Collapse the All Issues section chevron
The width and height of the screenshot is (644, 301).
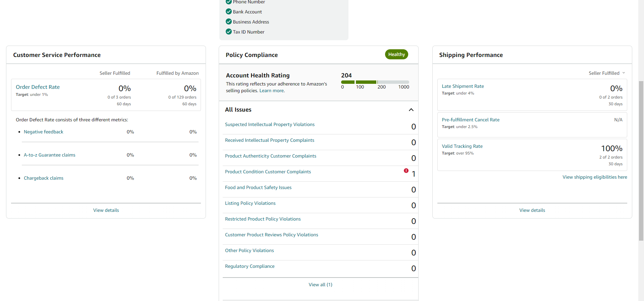411,110
